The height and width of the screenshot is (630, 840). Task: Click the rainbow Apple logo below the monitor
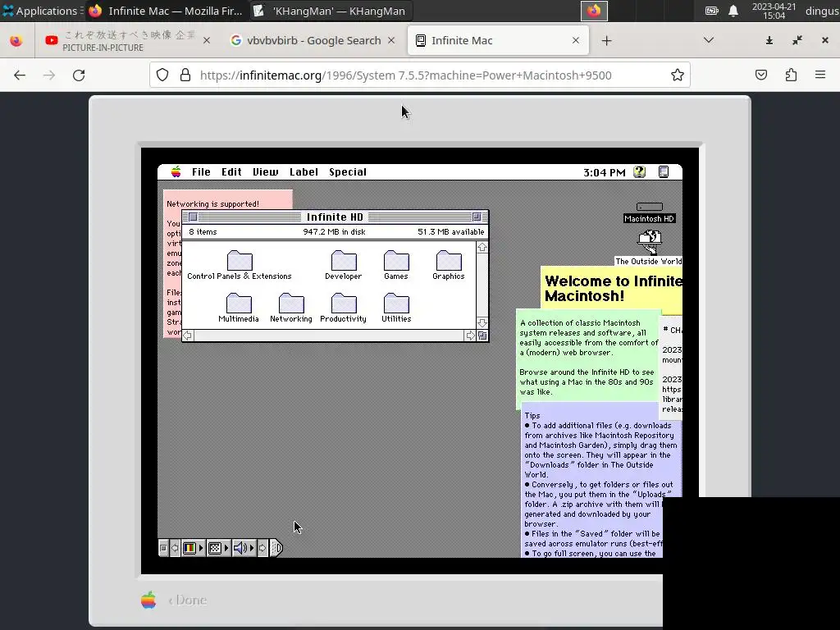[148, 600]
